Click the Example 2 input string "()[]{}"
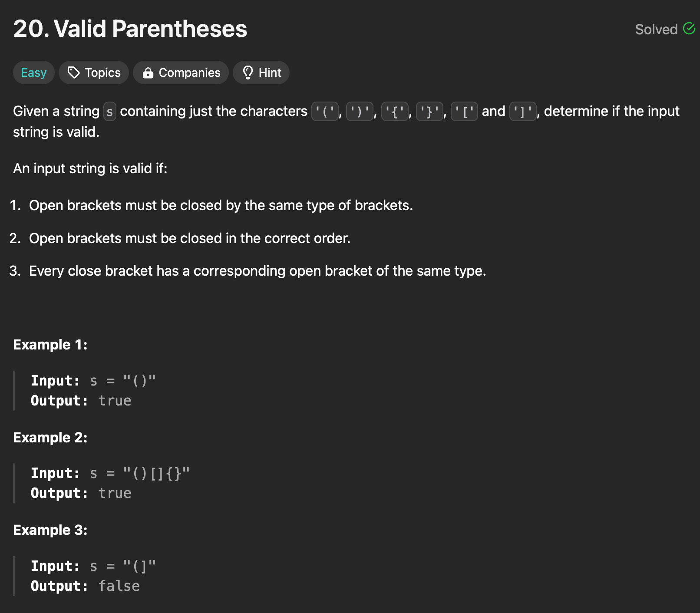700x613 pixels. point(156,473)
